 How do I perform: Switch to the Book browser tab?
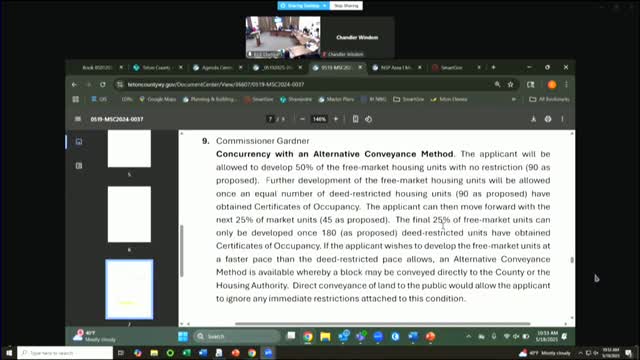coord(97,67)
